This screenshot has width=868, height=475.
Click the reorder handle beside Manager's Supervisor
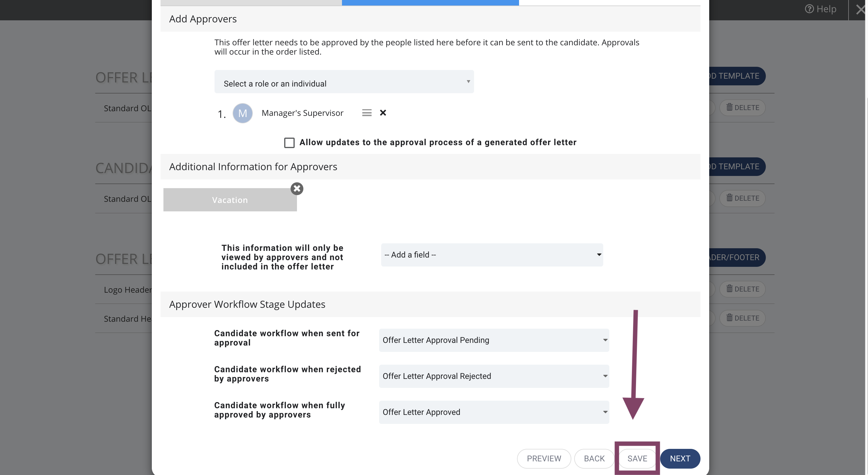(367, 113)
